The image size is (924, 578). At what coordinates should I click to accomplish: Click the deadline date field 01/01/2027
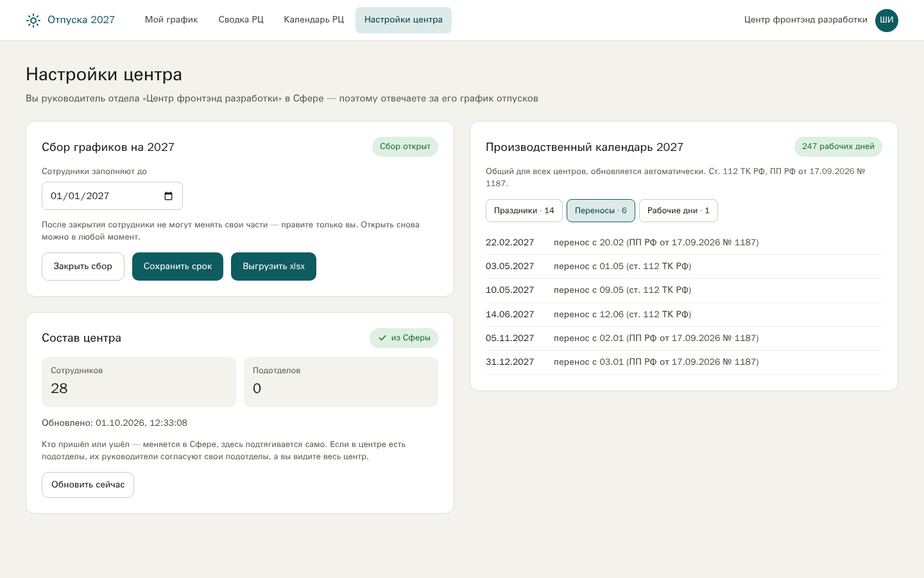pos(112,196)
